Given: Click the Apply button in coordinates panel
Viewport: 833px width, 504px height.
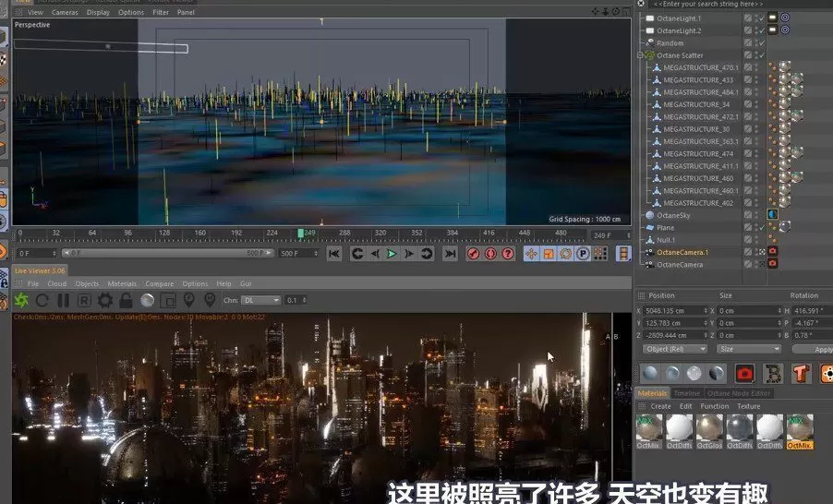Looking at the screenshot, I should coord(822,350).
